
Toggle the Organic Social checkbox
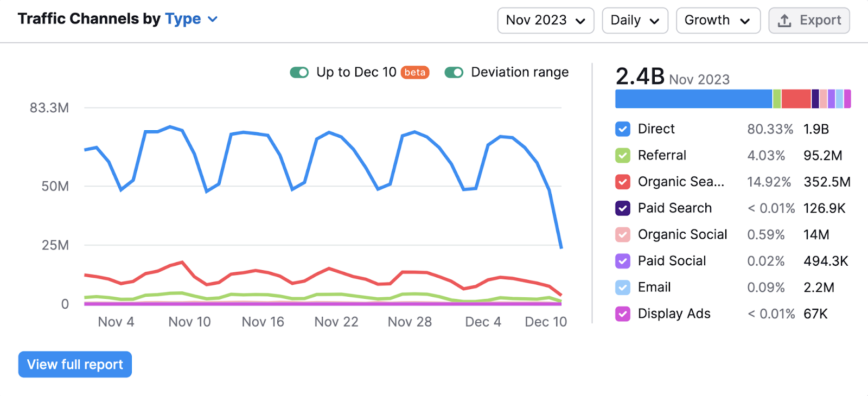point(623,235)
